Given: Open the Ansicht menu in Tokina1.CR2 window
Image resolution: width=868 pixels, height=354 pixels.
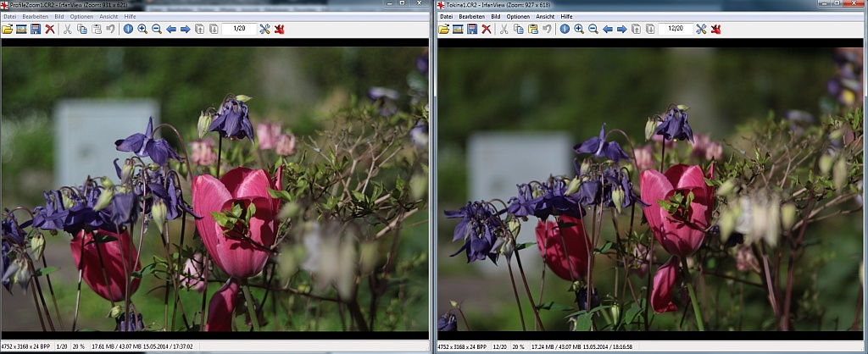Looking at the screenshot, I should (545, 16).
